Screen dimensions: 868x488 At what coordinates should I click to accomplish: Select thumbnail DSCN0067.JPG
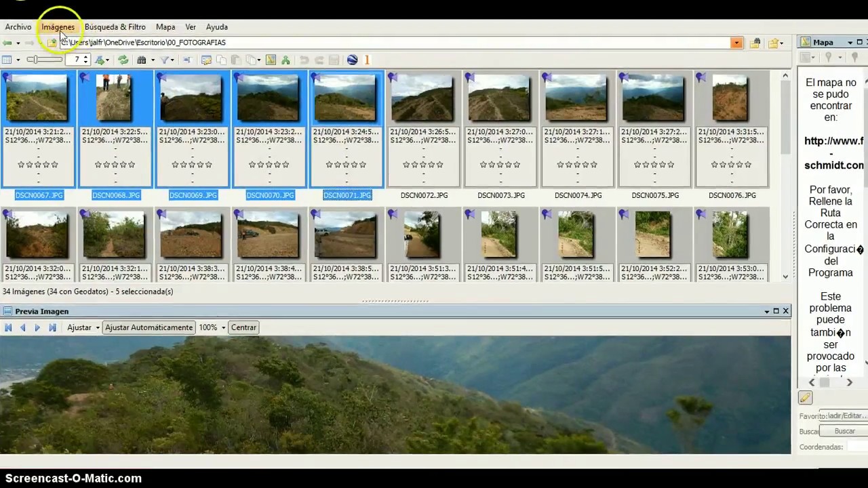(x=37, y=98)
